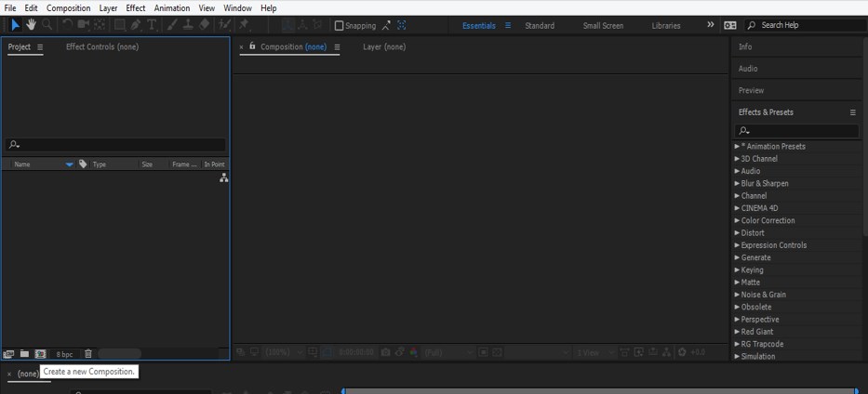Screen dimensions: 868x394
Task: Open the project flowchart view icon
Action: pos(223,177)
